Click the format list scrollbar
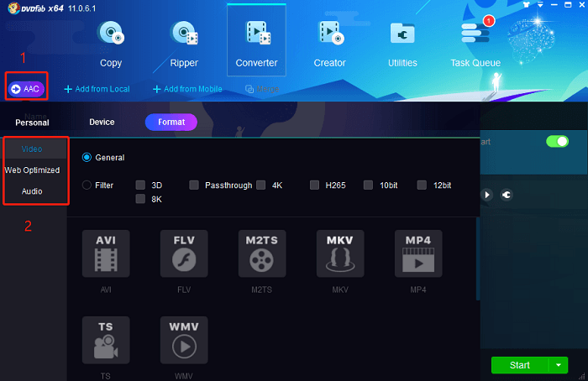This screenshot has height=381, width=588. 478,258
